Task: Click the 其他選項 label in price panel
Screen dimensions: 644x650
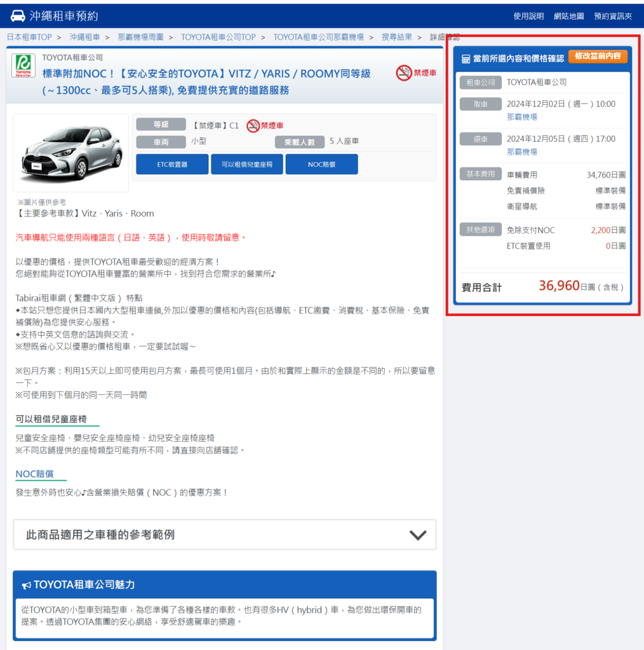Action: [x=480, y=230]
